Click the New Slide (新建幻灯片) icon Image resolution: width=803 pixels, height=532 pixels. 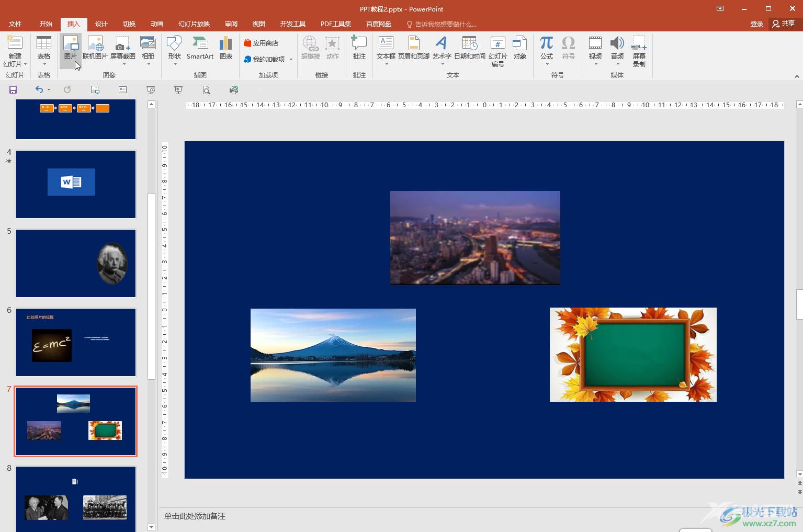[15, 43]
